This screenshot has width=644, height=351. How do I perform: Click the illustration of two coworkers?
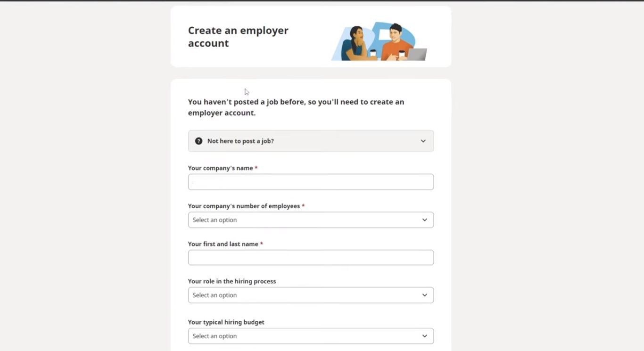click(x=379, y=40)
